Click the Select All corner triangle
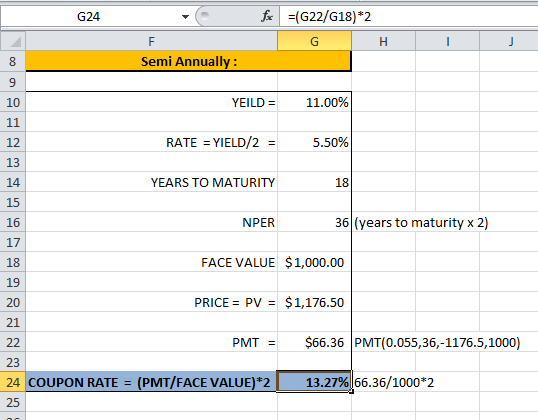The height and width of the screenshot is (420, 538). pos(13,41)
